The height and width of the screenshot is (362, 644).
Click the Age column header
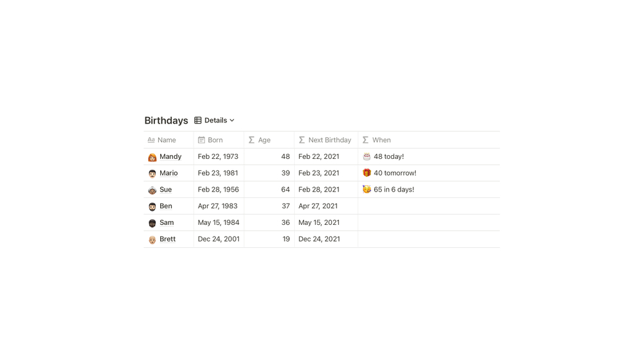(x=264, y=140)
